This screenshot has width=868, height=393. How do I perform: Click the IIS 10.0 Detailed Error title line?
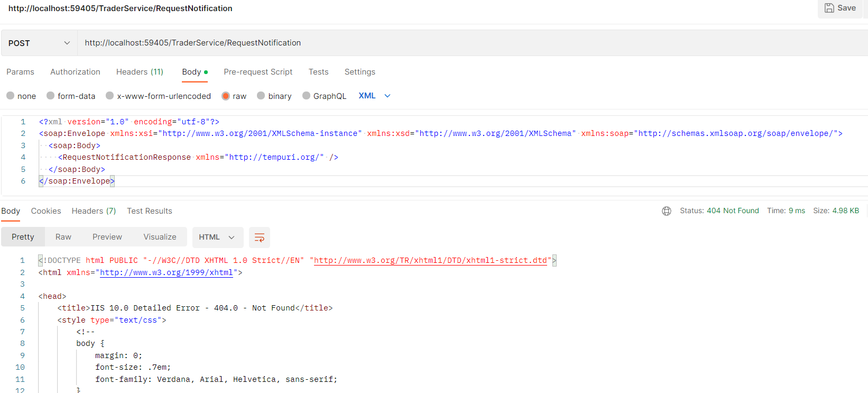tap(195, 308)
